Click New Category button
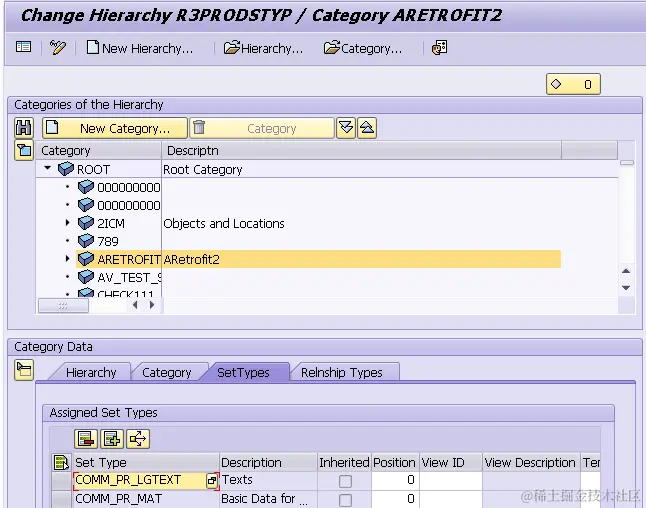Screen dimensions: 646x508 pos(115,128)
